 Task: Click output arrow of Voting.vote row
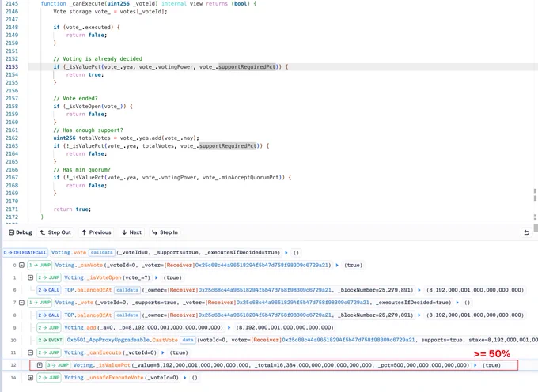coord(286,253)
